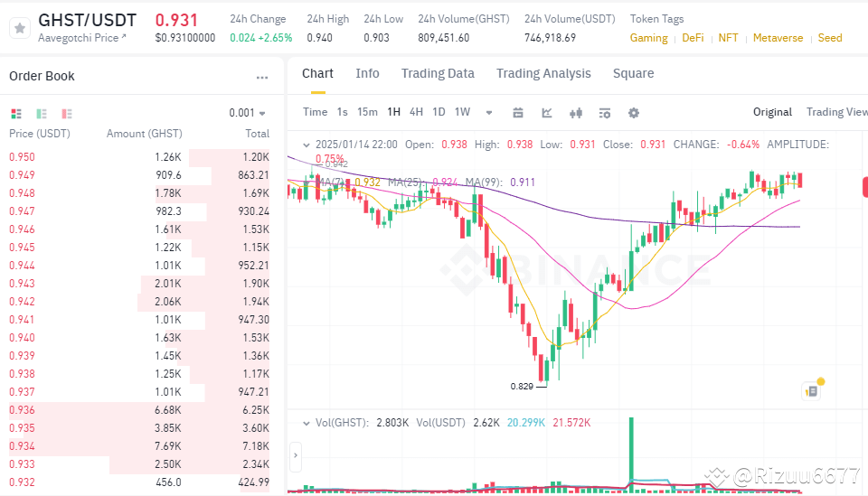Image resolution: width=868 pixels, height=496 pixels.
Task: Click the tall green volume spike bar
Action: (631, 454)
